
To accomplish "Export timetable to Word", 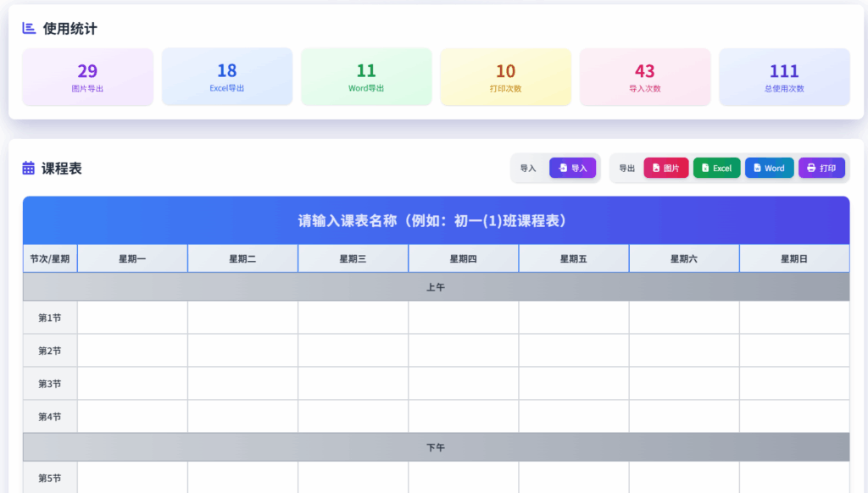I will [769, 168].
